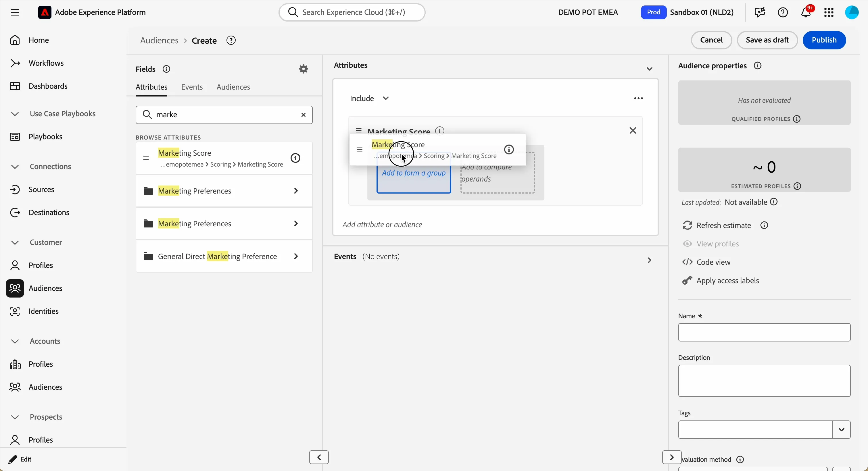Click the info icon next to Fields
This screenshot has width=868, height=471.
166,69
